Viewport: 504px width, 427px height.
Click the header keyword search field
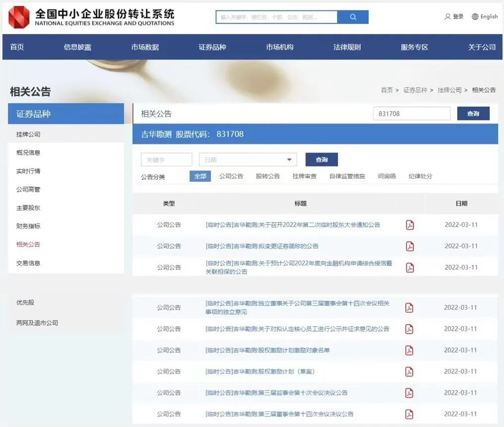277,17
